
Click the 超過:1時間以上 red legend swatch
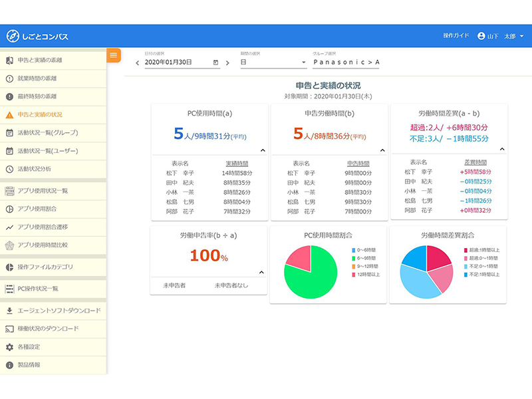[466, 251]
